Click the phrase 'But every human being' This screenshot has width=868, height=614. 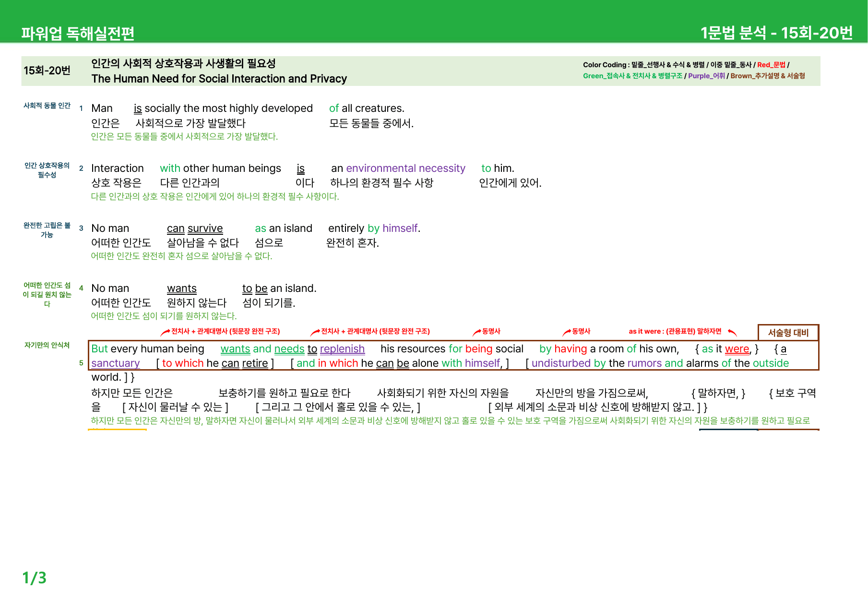(148, 349)
